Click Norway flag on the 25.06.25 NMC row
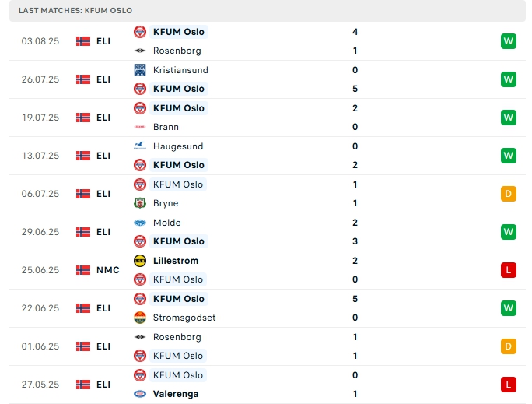The image size is (532, 404). click(83, 270)
